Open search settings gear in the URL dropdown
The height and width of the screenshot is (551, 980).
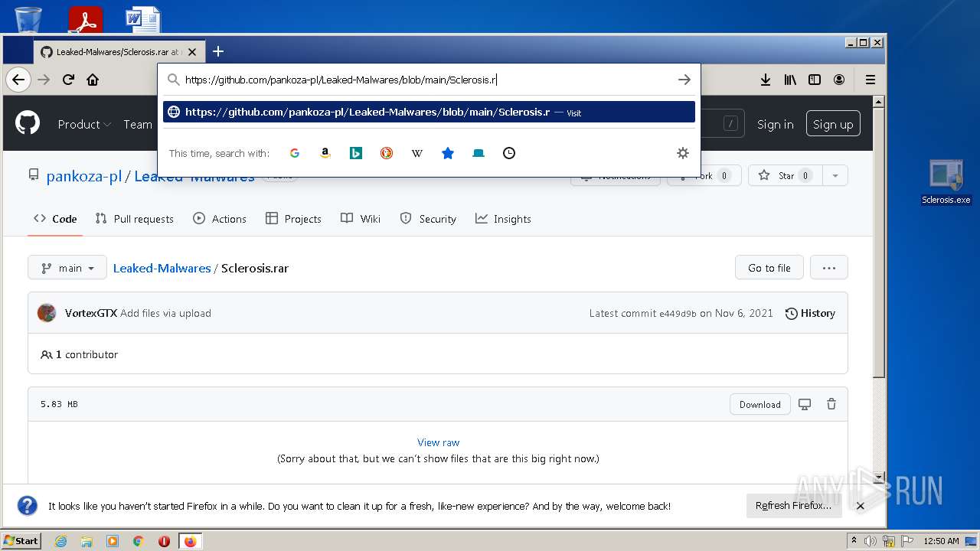coord(683,153)
